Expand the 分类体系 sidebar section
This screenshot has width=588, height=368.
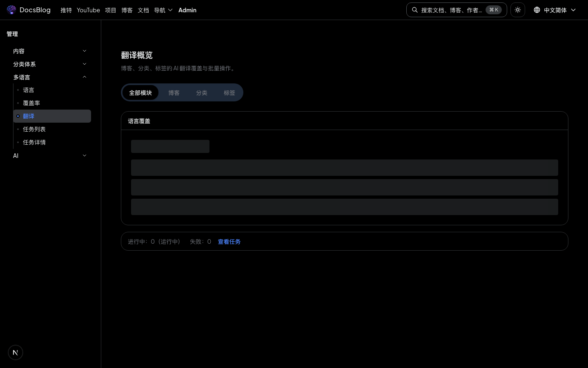pyautogui.click(x=50, y=64)
